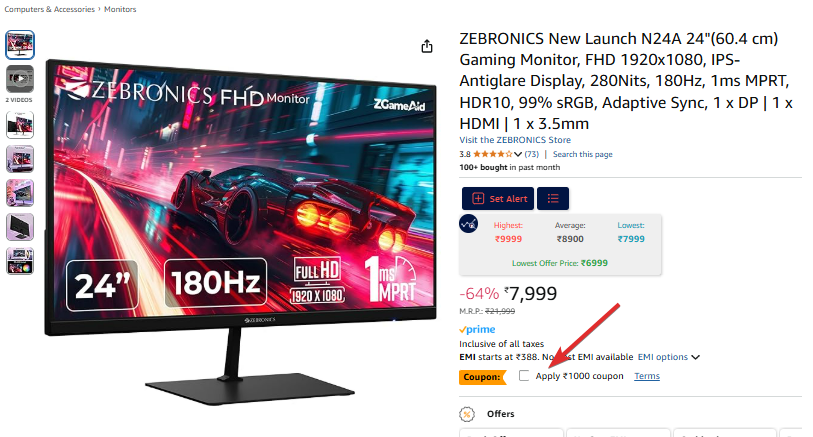Visit the ZEBRONICS Store link

pos(515,140)
